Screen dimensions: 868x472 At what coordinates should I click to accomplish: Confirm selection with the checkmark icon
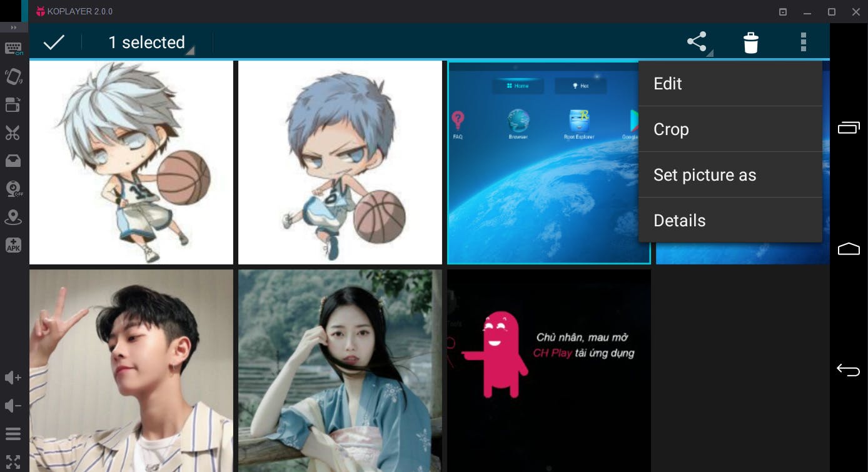[54, 43]
